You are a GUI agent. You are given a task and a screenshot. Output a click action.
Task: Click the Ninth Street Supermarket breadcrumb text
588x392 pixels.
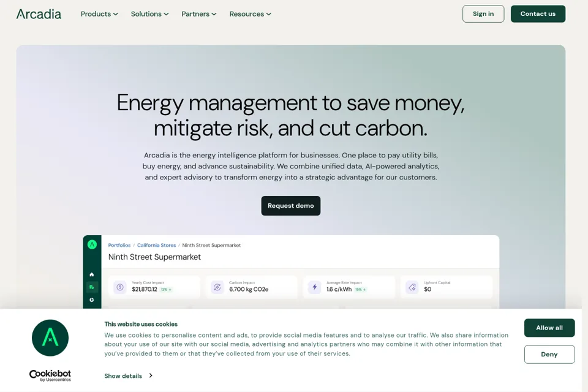(211, 245)
